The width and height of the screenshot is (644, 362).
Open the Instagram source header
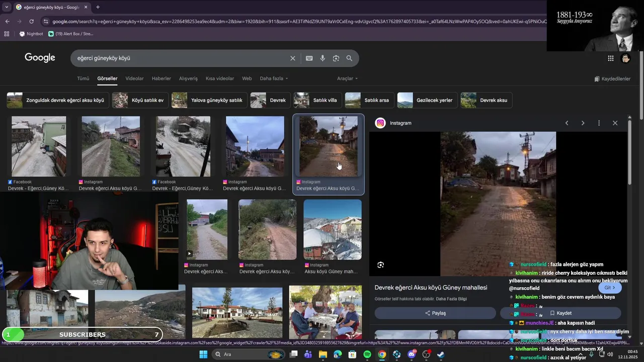pos(393,123)
